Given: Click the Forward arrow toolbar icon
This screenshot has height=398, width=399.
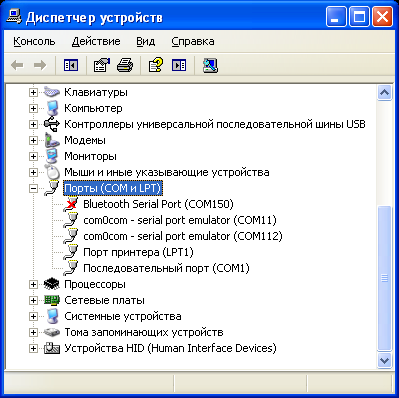Looking at the screenshot, I should pos(40,65).
